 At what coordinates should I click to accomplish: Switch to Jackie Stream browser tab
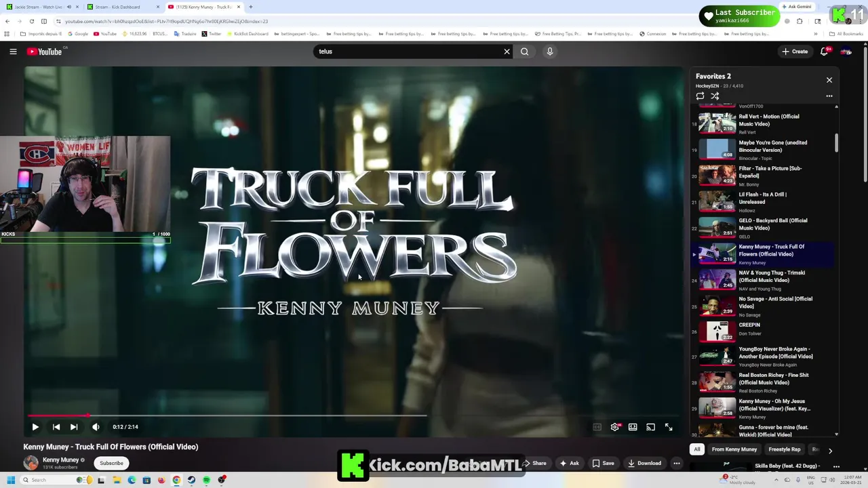coord(39,7)
